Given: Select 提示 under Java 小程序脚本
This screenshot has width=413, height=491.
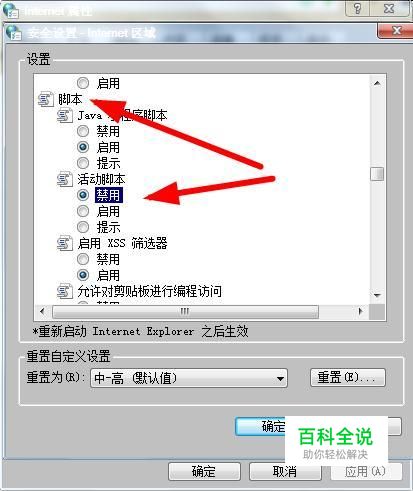Looking at the screenshot, I should 83,163.
